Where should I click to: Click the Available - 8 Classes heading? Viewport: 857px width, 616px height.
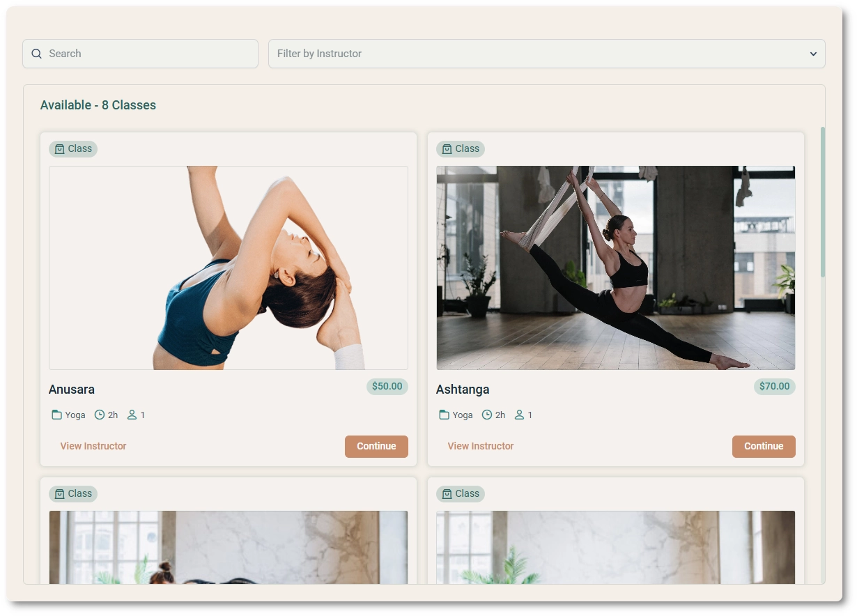click(98, 105)
